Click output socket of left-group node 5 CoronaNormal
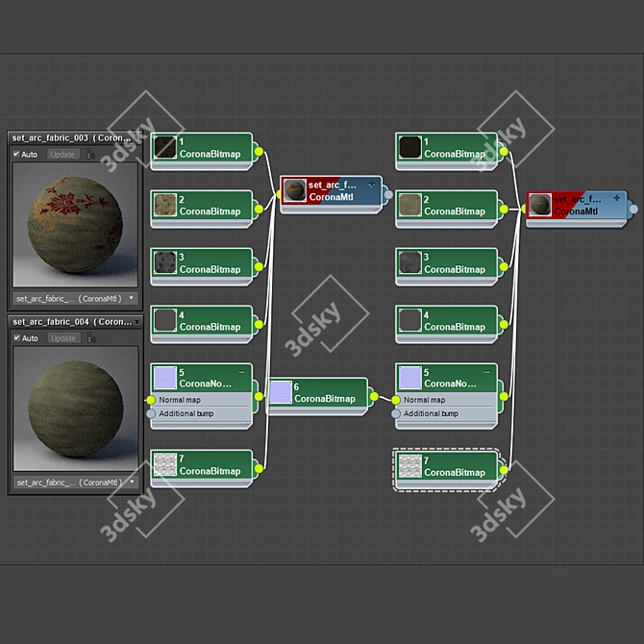This screenshot has width=644, height=644. click(259, 396)
